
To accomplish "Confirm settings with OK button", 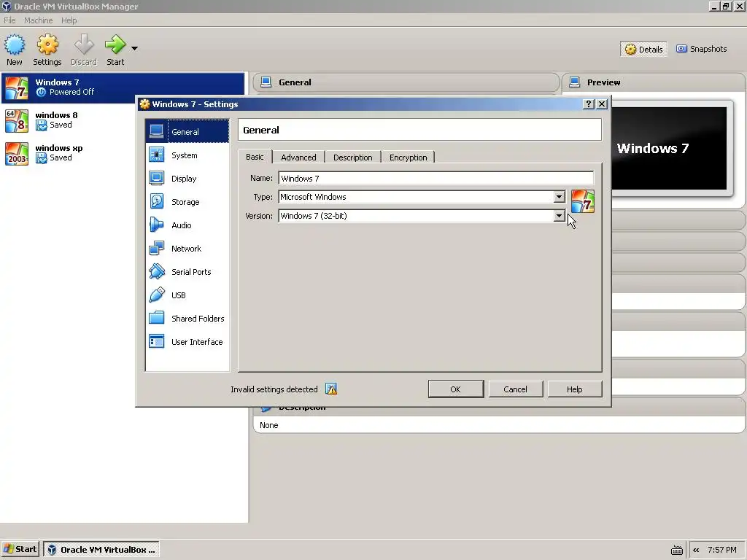I will [x=456, y=389].
